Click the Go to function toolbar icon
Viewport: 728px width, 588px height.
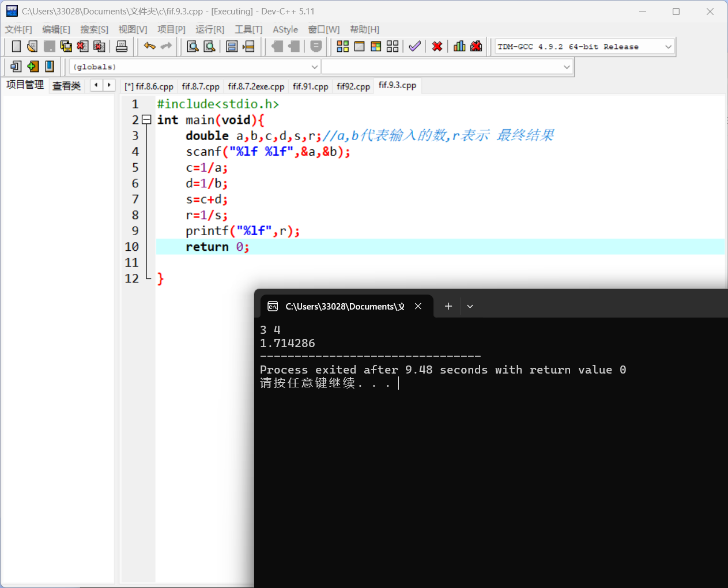(232, 47)
